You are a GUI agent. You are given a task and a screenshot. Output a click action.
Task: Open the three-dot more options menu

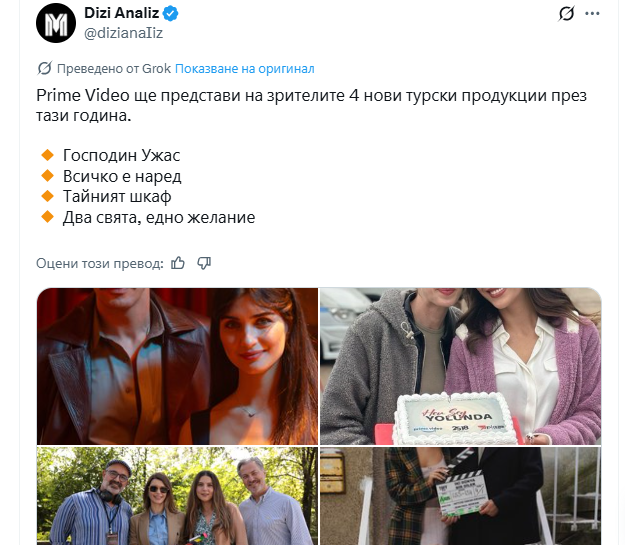coord(592,14)
